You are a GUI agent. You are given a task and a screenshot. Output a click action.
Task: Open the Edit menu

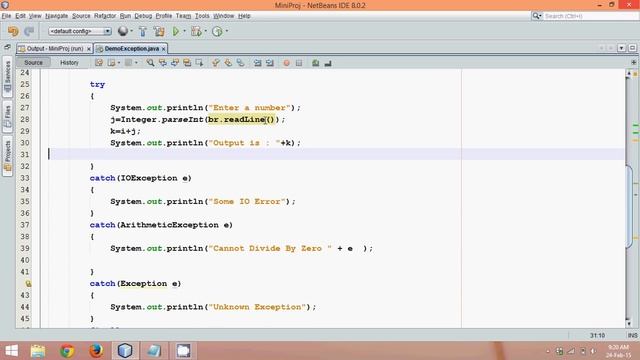[20, 16]
